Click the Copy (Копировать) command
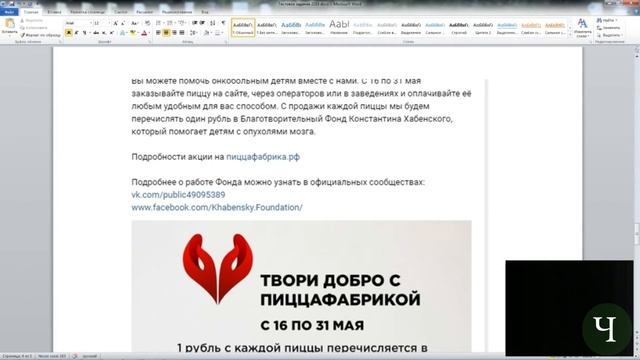Image resolution: width=640 pixels, height=360 pixels. pos(33,28)
